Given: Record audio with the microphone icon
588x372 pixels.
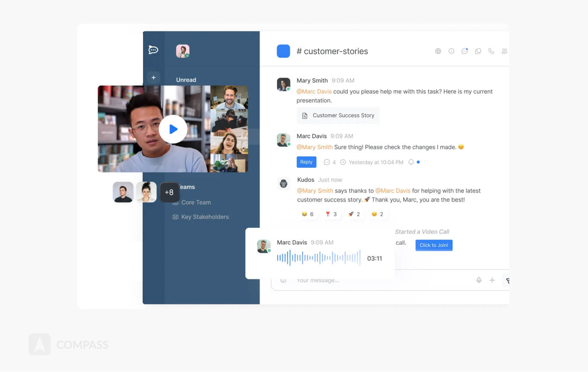Looking at the screenshot, I should [x=479, y=280].
